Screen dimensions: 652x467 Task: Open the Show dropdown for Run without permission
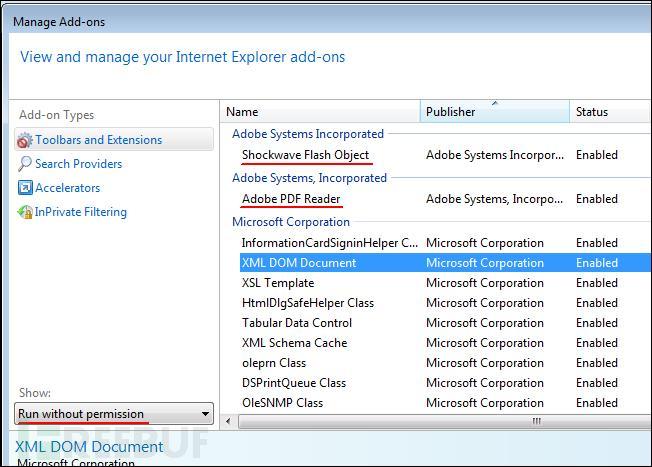coord(114,414)
